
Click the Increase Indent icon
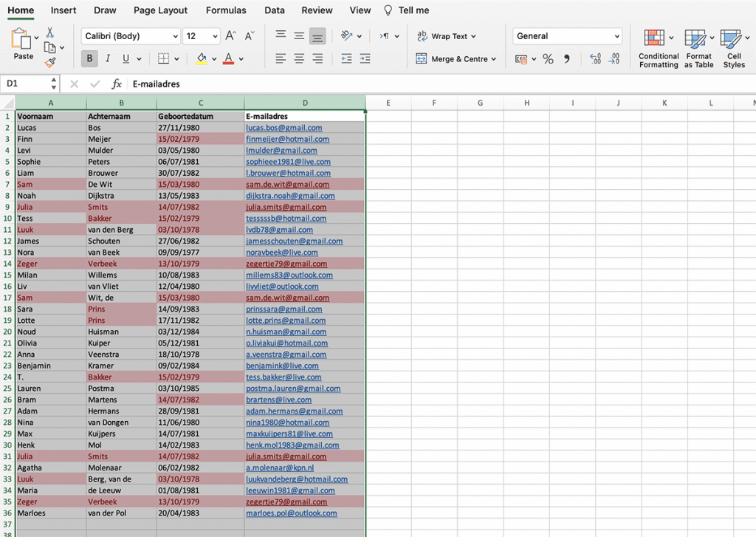pos(364,59)
